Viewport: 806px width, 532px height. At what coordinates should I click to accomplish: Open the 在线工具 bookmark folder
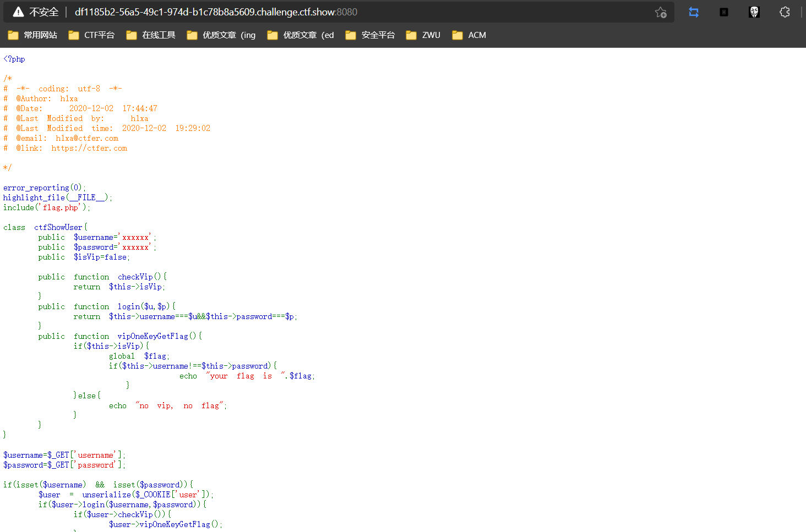[151, 35]
